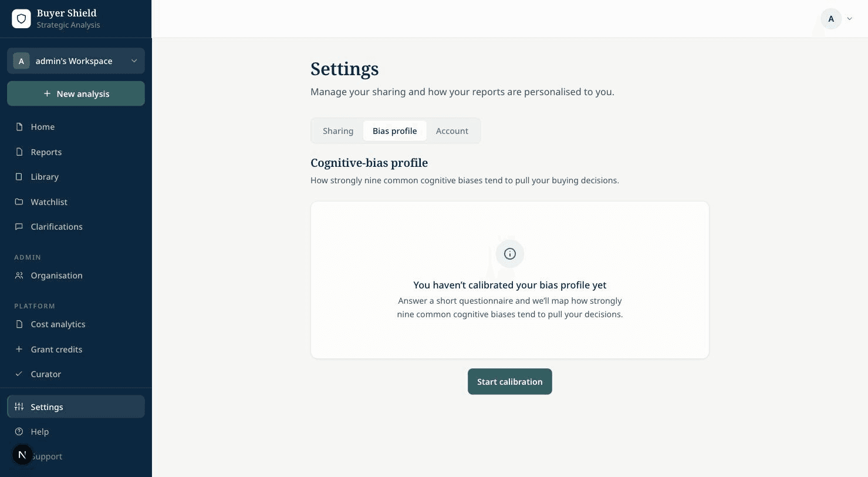Select the Curator checkmark icon
The width and height of the screenshot is (868, 477).
coord(19,374)
